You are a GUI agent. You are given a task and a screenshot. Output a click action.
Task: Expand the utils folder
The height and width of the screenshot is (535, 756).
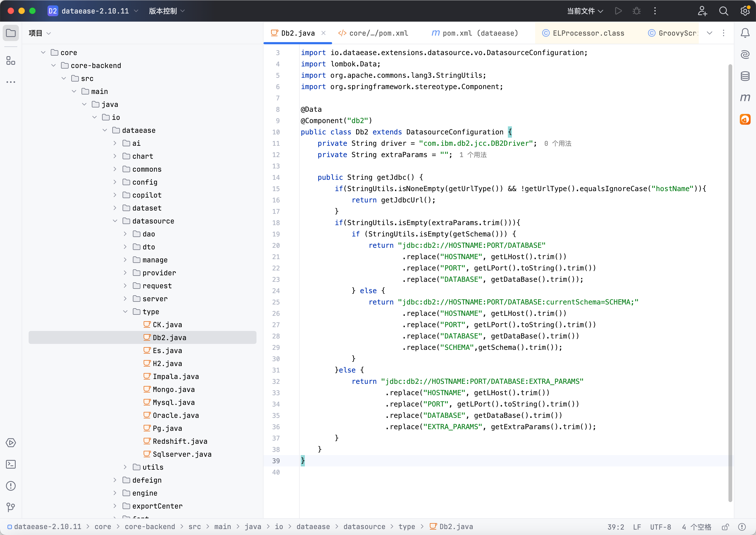click(x=125, y=467)
